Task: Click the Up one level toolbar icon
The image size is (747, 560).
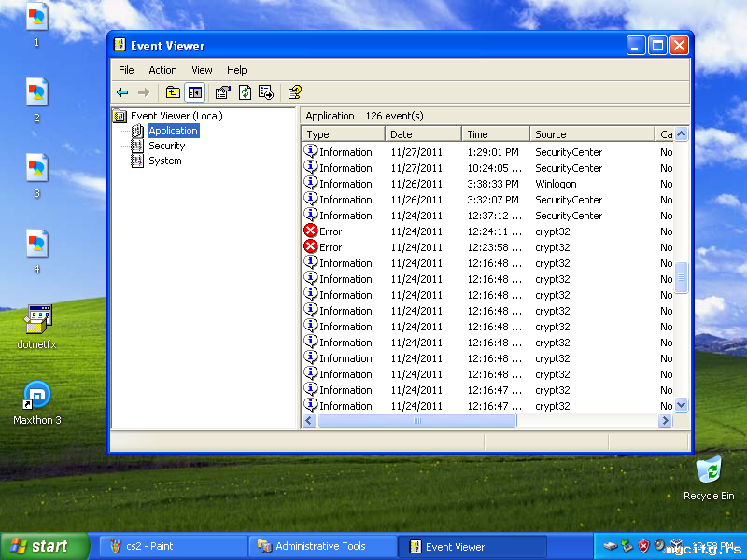Action: (x=173, y=92)
